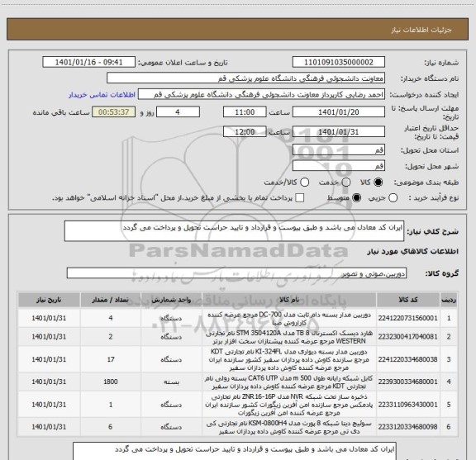
Task: Click the delivery city field قم
Action: 339,166
